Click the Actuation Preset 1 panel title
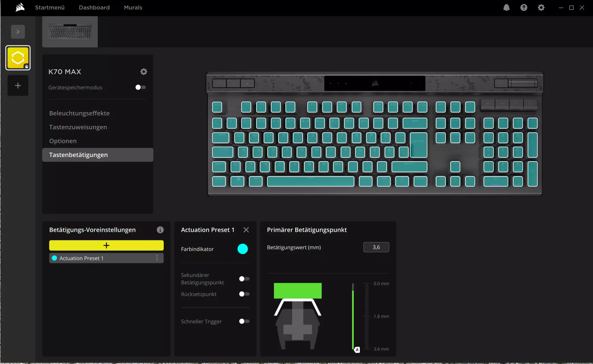The width and height of the screenshot is (593, 364). (x=208, y=230)
